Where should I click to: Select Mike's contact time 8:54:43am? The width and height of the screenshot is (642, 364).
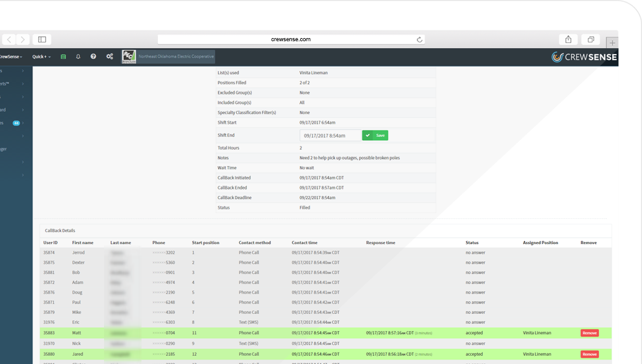[316, 313]
